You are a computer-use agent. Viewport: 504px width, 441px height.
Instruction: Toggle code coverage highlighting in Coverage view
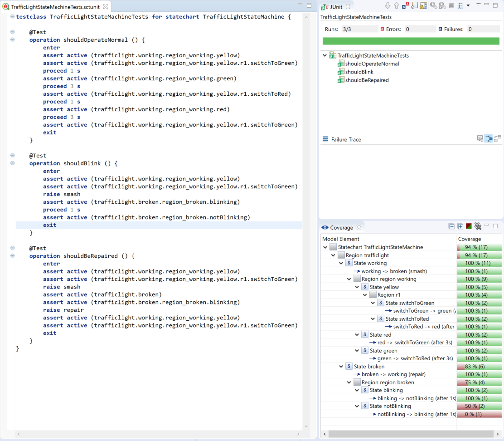tap(469, 226)
